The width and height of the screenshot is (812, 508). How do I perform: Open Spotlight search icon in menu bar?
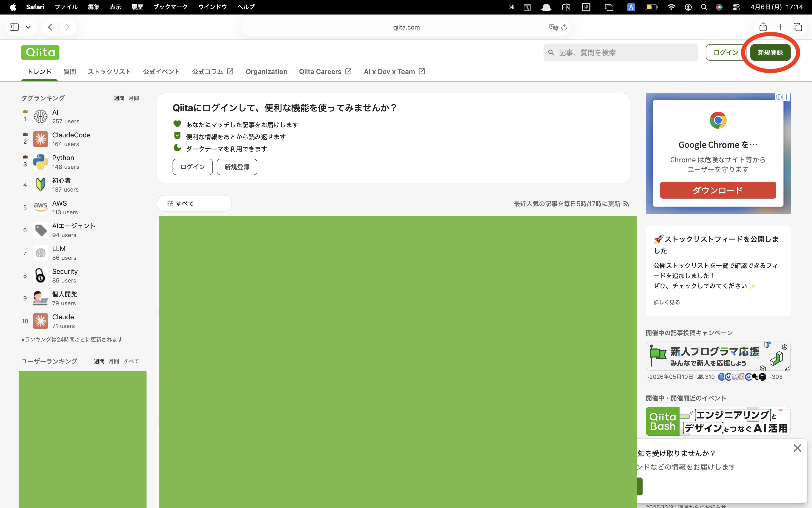(x=704, y=7)
